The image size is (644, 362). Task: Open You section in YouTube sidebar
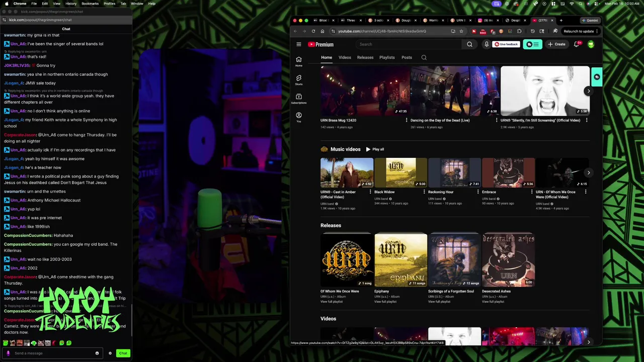point(298,117)
